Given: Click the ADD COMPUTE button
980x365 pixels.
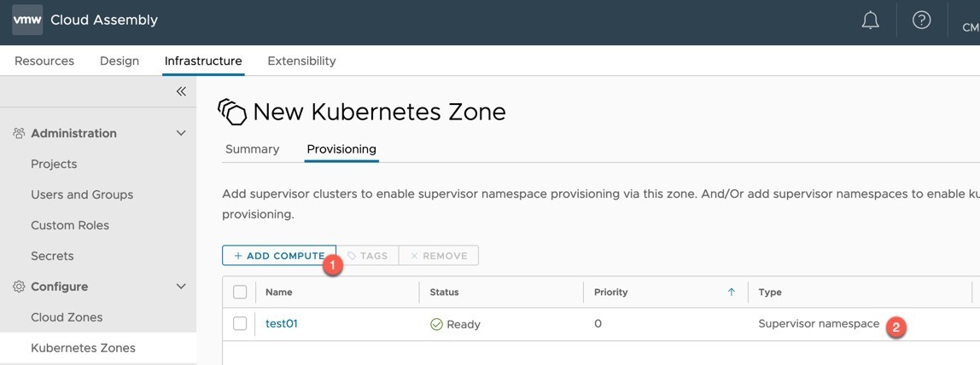Looking at the screenshot, I should [279, 255].
